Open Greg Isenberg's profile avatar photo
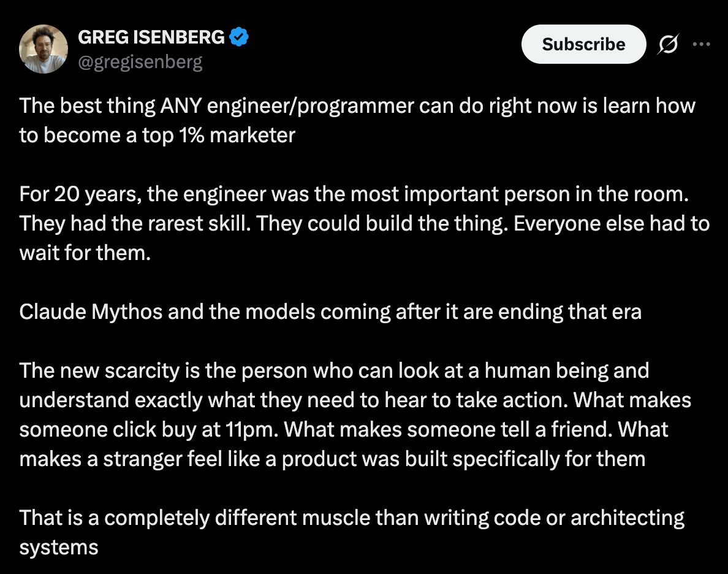728x574 pixels. [x=43, y=49]
